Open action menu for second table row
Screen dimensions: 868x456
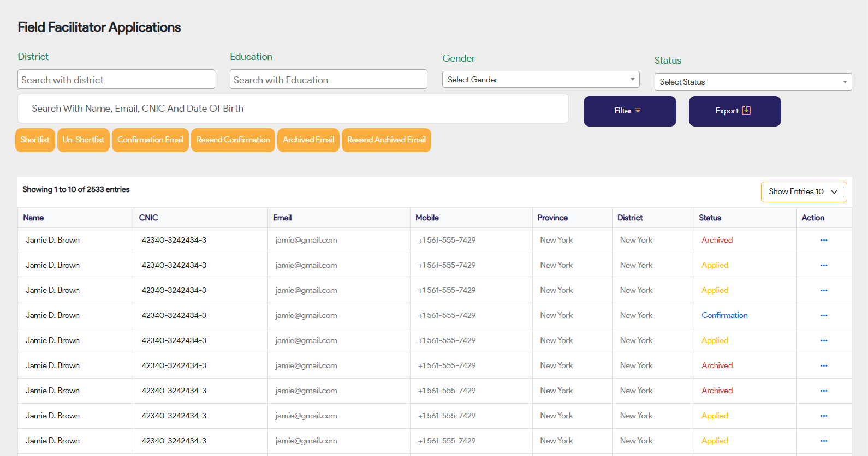[823, 265]
